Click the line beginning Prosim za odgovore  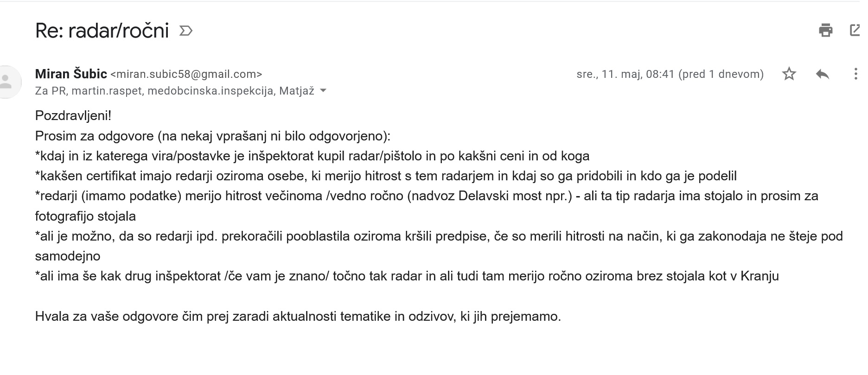[x=212, y=136]
